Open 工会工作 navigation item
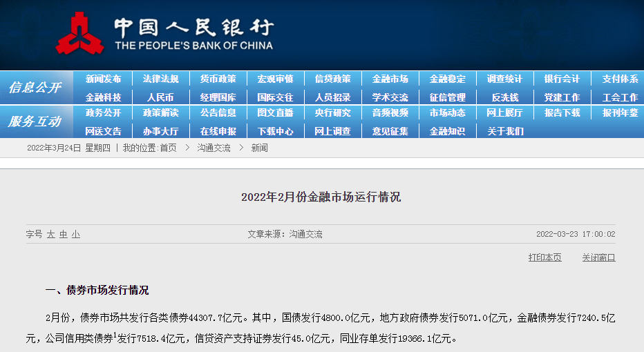The width and height of the screenshot is (644, 352). [621, 97]
